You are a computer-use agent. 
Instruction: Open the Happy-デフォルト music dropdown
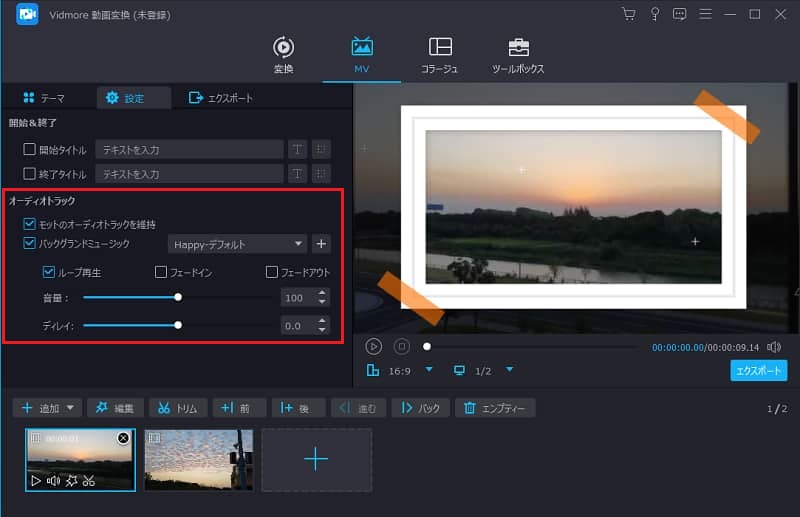(238, 243)
